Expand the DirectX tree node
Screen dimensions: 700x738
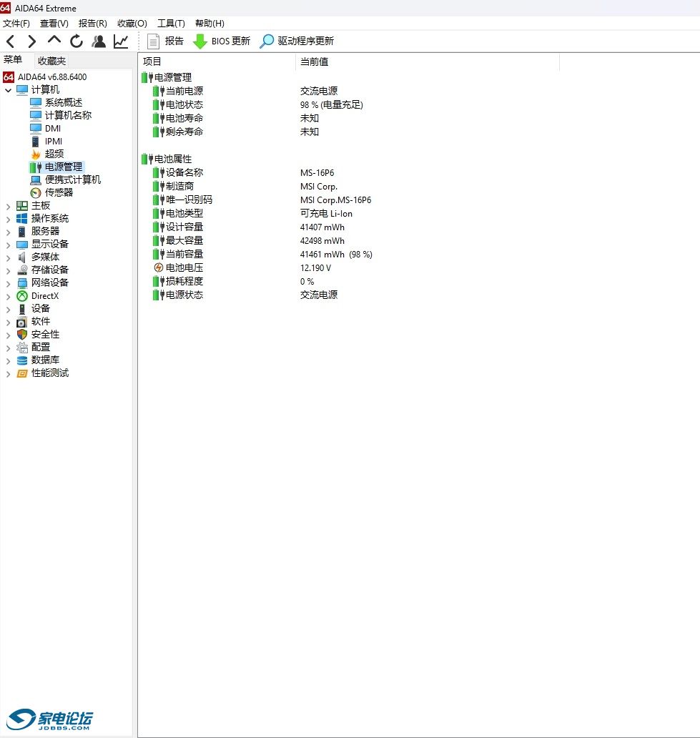pos(8,296)
